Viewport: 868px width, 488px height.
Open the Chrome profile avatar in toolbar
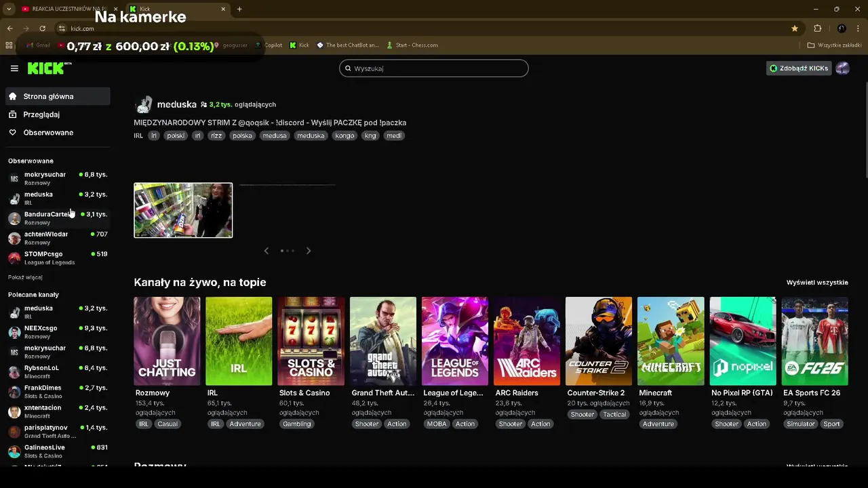pyautogui.click(x=842, y=28)
